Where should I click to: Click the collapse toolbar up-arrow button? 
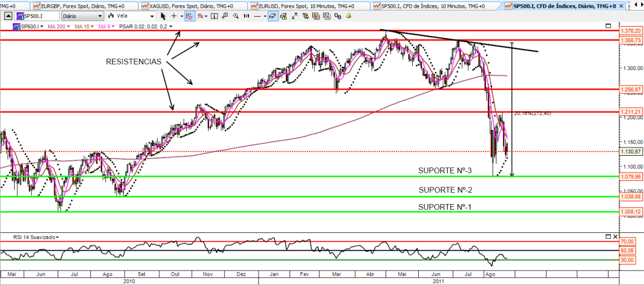tap(8, 16)
